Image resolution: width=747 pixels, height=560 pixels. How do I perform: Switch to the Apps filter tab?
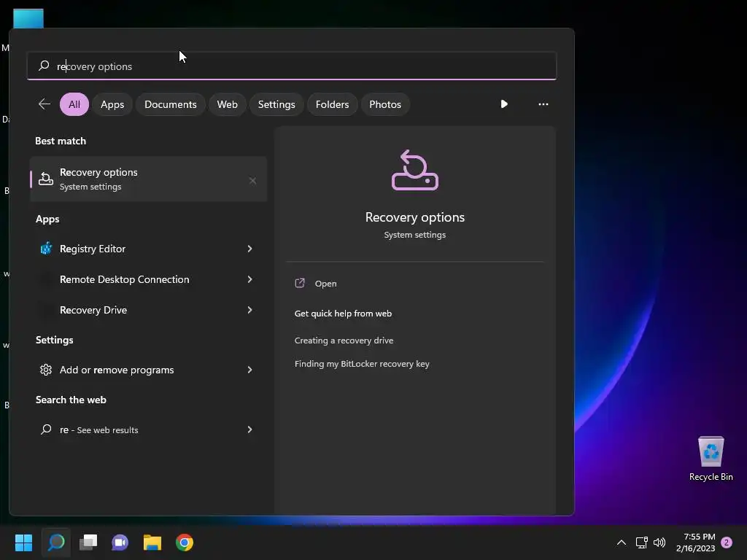point(112,104)
